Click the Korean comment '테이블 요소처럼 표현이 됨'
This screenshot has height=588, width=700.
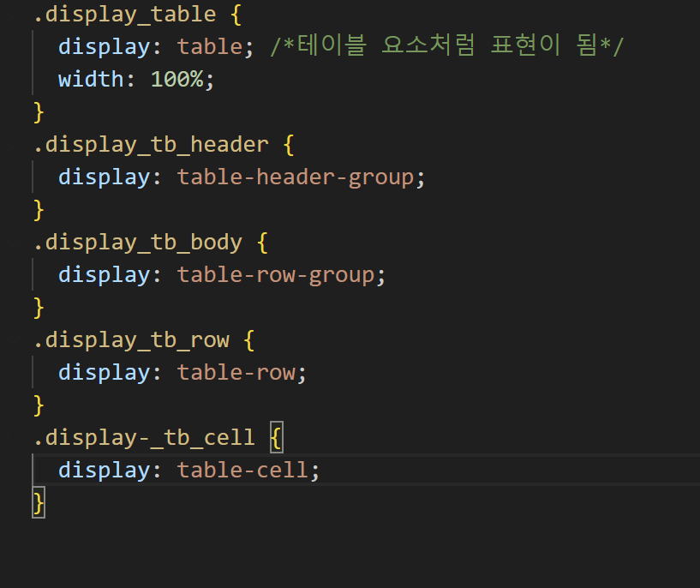[446, 46]
